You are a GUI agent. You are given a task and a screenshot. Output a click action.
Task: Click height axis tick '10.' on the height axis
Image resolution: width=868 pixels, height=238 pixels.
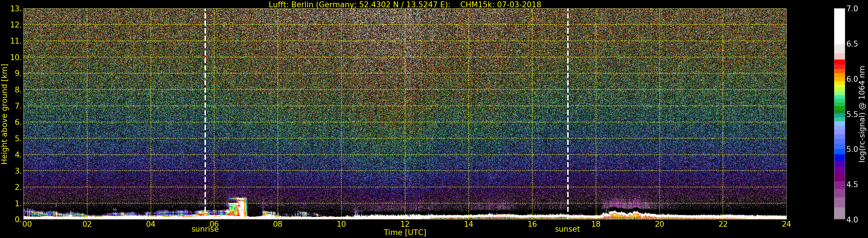pyautogui.click(x=16, y=57)
